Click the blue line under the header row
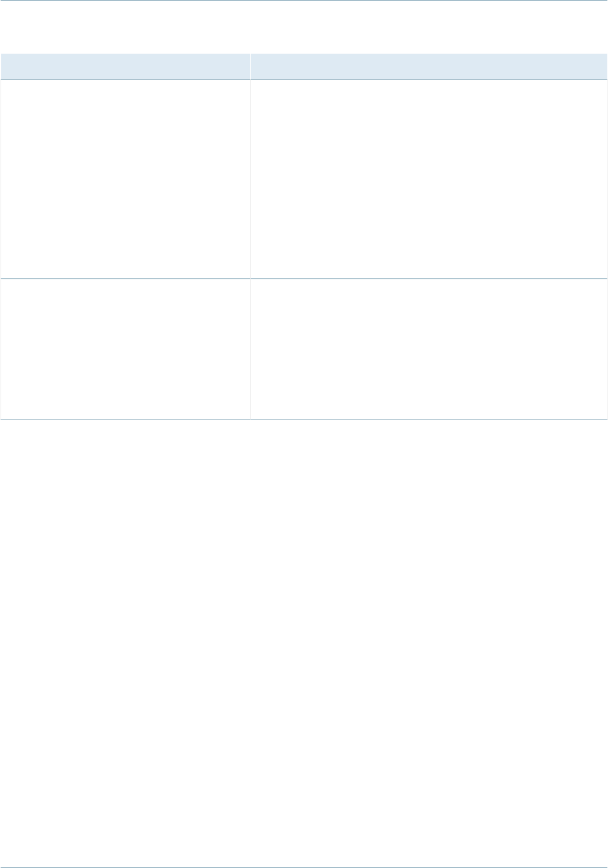608x868 pixels. pyautogui.click(x=304, y=80)
